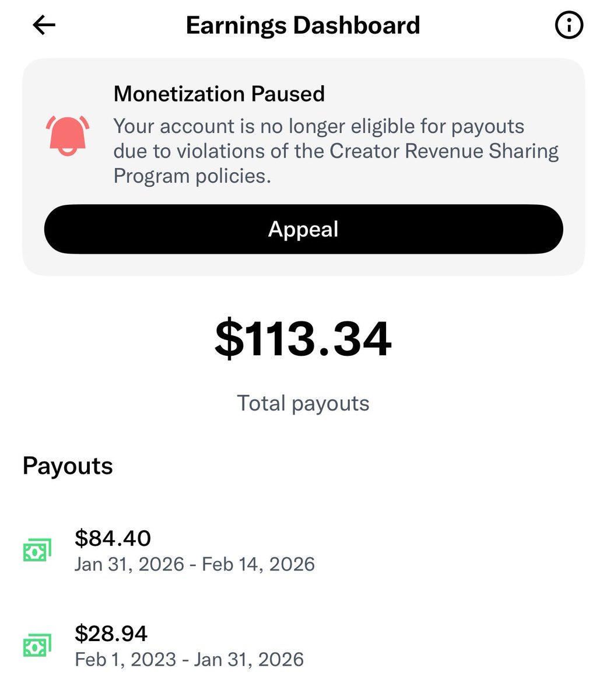Tap the 'Program policies.' text
The image size is (607, 700).
click(x=192, y=176)
